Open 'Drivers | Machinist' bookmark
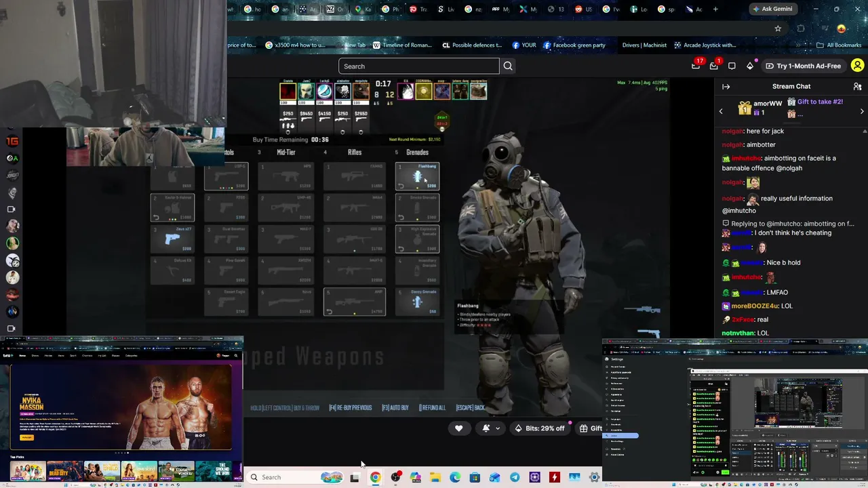Image resolution: width=868 pixels, height=488 pixels. (x=644, y=45)
